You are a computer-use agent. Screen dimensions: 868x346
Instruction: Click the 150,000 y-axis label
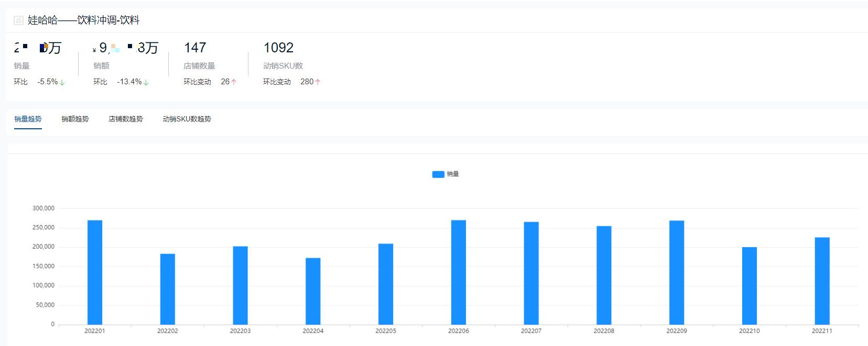pos(44,266)
